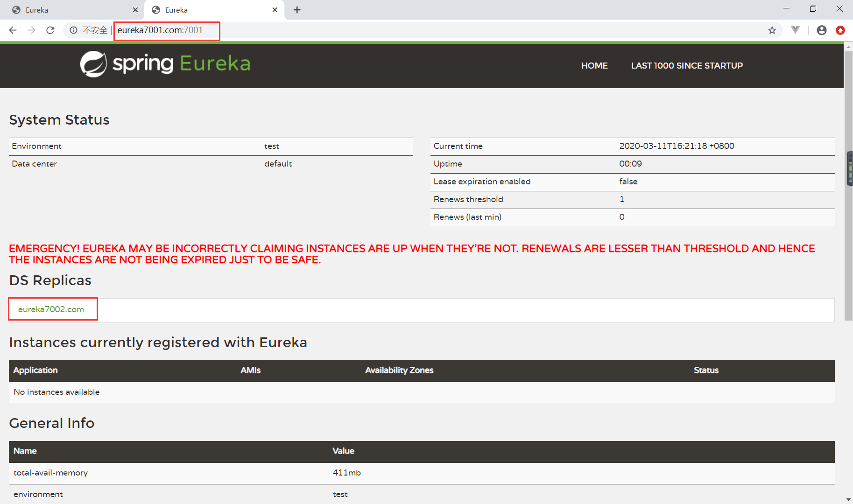The image size is (853, 504).
Task: Open the user profile icon
Action: pos(821,30)
